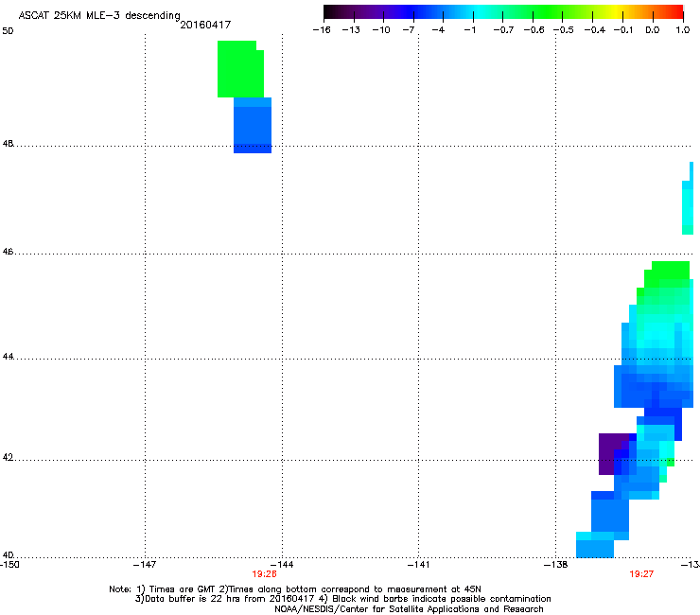
Task: Click the red time stamp 19:28
Action: [x=264, y=574]
